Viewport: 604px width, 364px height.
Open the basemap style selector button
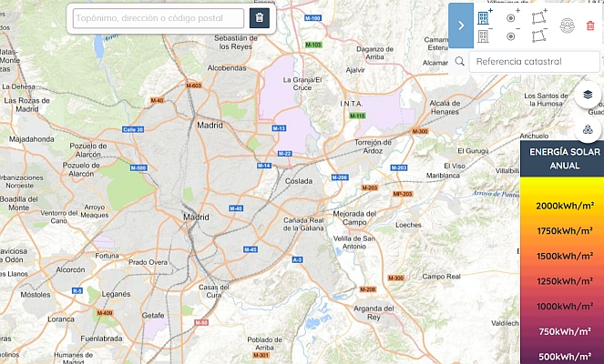tap(588, 129)
